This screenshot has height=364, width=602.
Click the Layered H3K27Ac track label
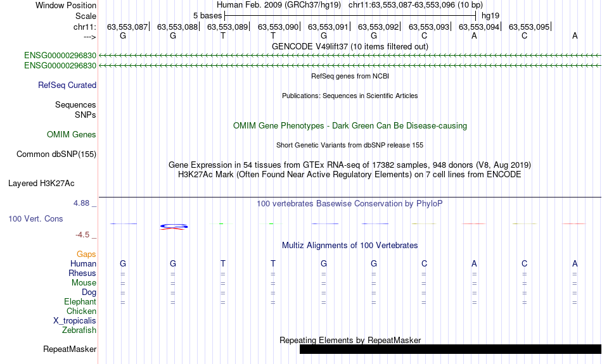click(x=41, y=184)
